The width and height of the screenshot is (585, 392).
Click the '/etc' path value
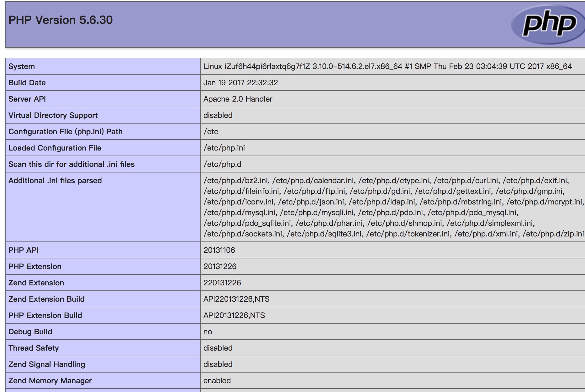pyautogui.click(x=211, y=132)
